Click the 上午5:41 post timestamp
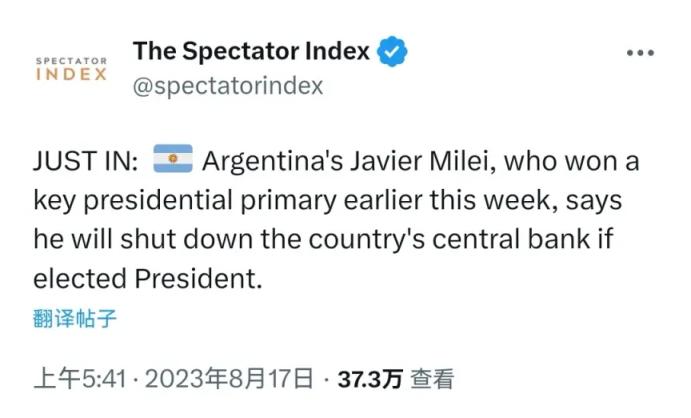Image resolution: width=691 pixels, height=418 pixels. point(83,379)
